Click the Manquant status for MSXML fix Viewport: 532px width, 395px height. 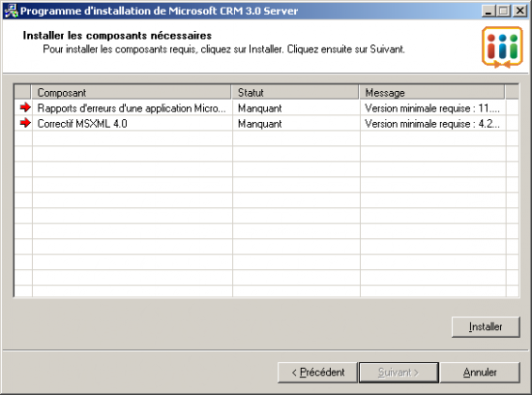[260, 124]
